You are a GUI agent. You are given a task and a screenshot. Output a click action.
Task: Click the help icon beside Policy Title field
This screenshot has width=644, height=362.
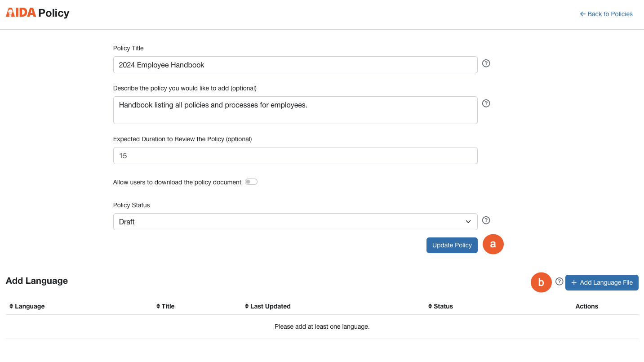click(x=486, y=63)
